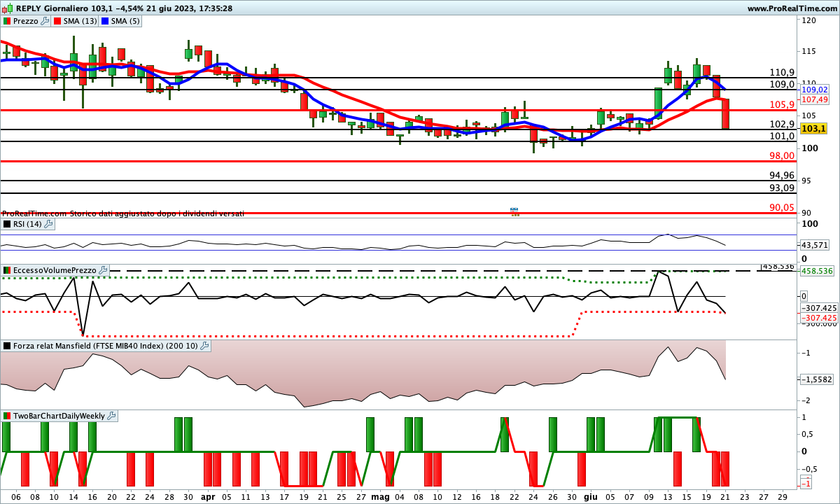Viewport: 840px width, 504px height.
Task: Click the candlestick chart icon beside REPLY title
Action: point(7,8)
